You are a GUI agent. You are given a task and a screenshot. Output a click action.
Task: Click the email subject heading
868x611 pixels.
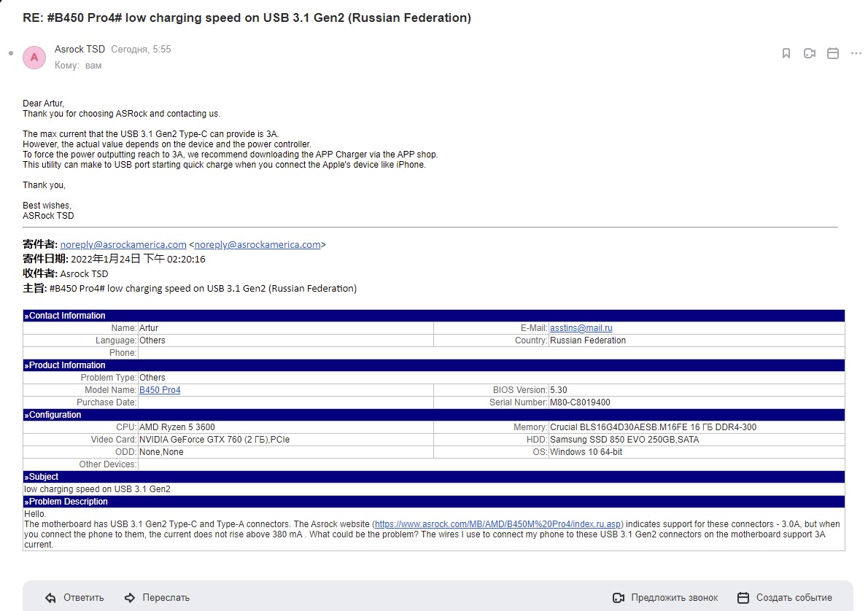coord(247,17)
